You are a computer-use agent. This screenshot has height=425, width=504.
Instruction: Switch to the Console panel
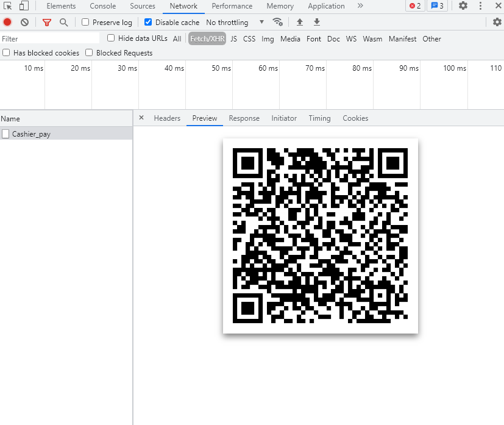[103, 5]
